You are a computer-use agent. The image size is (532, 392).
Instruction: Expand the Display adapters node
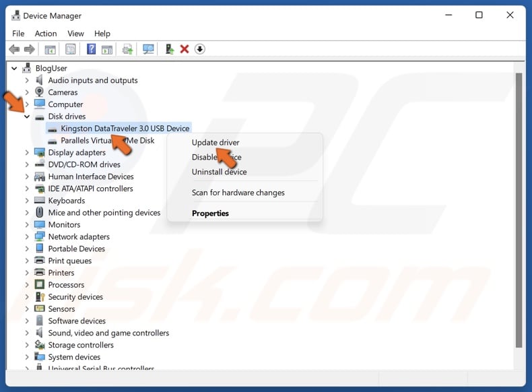coord(27,152)
